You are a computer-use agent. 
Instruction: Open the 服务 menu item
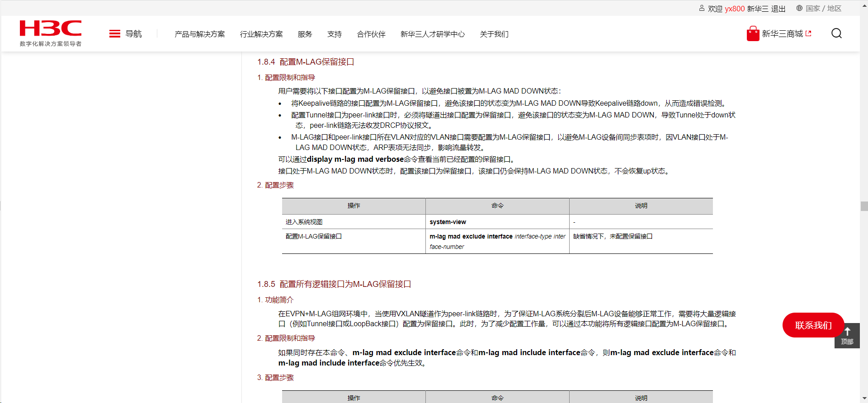tap(305, 34)
